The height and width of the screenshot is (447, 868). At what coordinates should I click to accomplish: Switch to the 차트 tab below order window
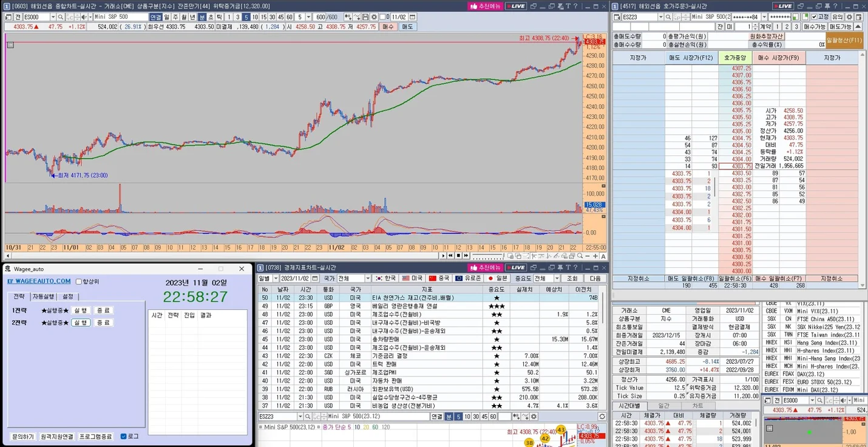tap(698, 405)
